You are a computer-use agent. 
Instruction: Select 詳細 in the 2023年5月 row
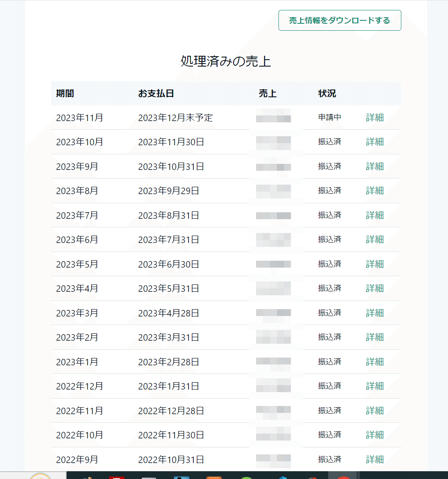[374, 264]
